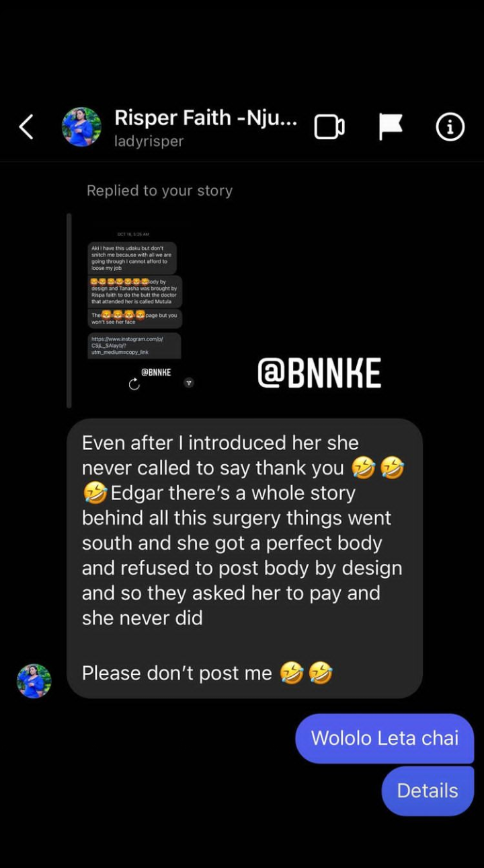Go back using the left chevron arrow
Viewport: 484px width, 868px height.
point(26,126)
